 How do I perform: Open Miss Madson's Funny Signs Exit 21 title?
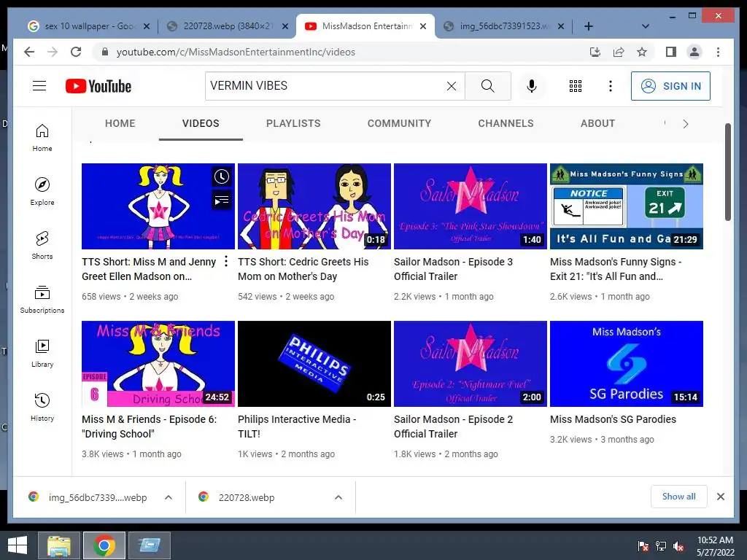pos(616,269)
